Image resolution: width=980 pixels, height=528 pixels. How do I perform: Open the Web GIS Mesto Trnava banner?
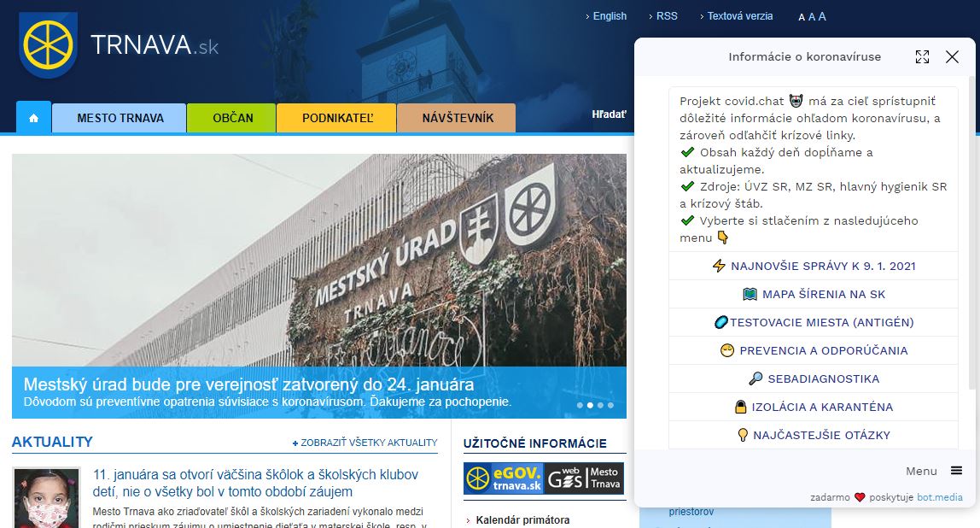(x=585, y=478)
